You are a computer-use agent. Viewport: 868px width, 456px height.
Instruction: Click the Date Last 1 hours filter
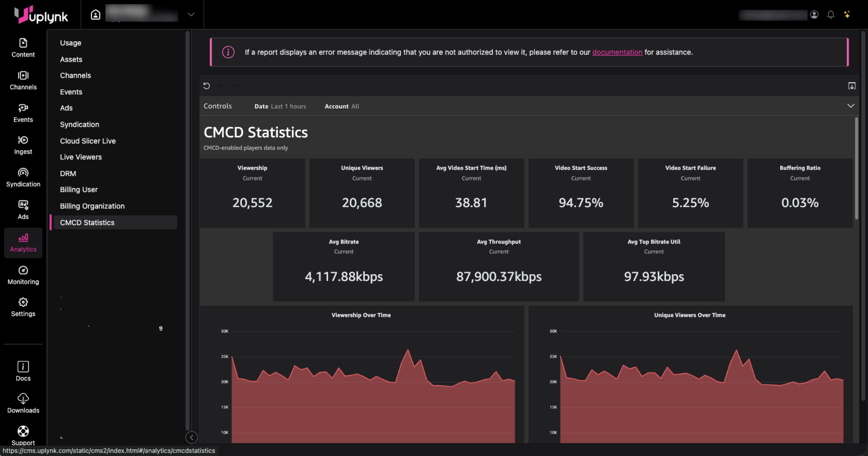point(280,106)
